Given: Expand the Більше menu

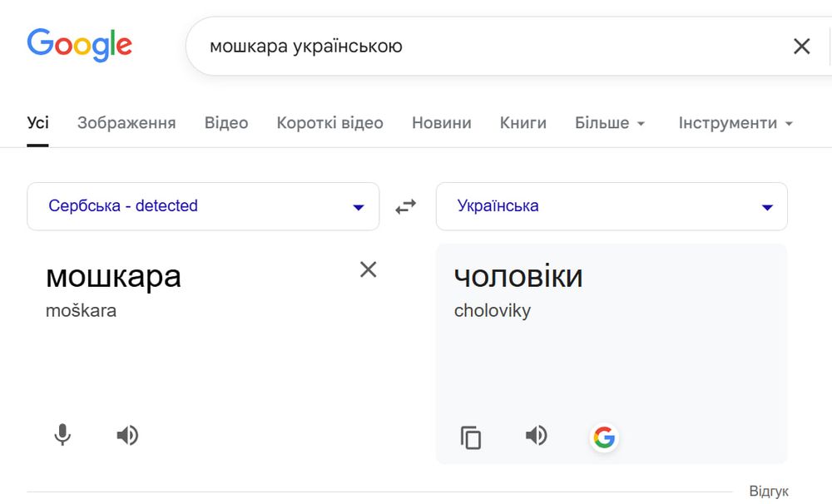Looking at the screenshot, I should tap(610, 123).
